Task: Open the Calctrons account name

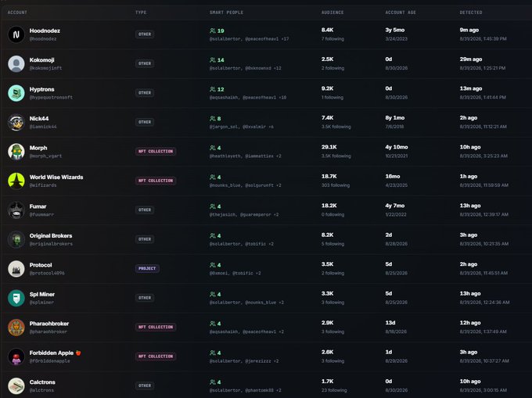Action: tap(42, 382)
